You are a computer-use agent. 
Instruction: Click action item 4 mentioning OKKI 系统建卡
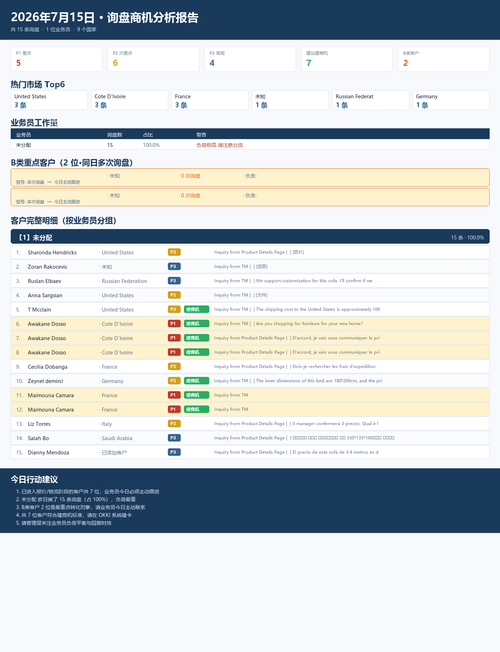tap(76, 515)
